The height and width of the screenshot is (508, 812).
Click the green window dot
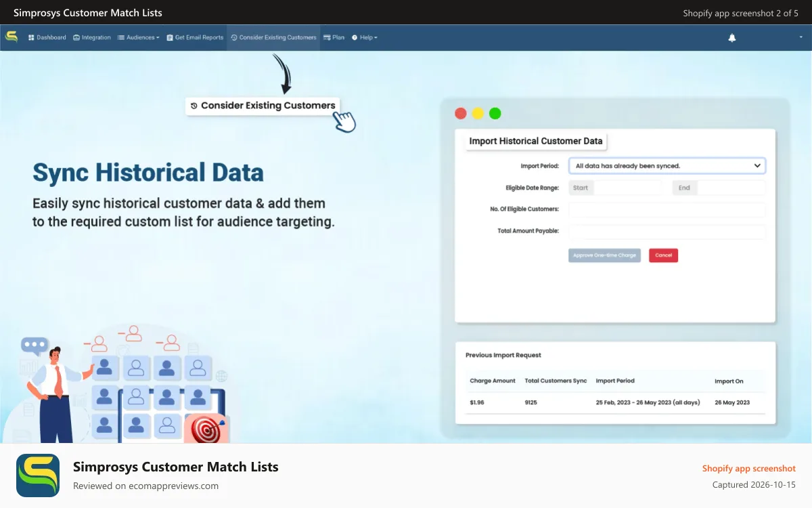click(x=495, y=114)
